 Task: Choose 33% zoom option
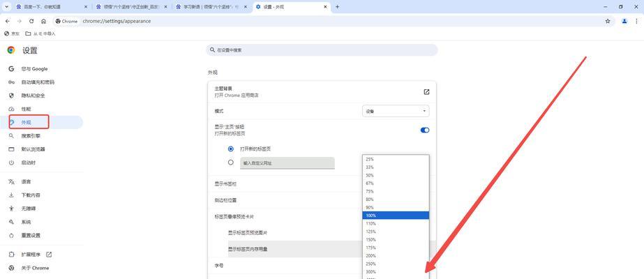point(396,167)
